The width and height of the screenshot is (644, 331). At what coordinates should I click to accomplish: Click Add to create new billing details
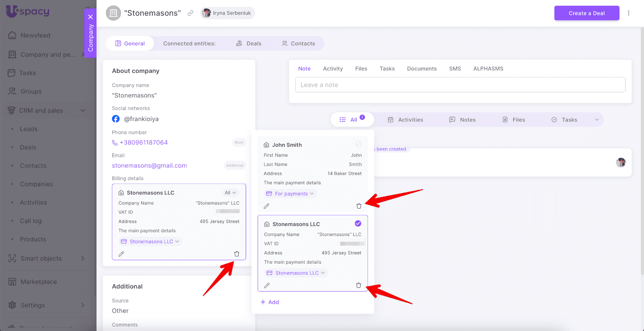(x=270, y=302)
